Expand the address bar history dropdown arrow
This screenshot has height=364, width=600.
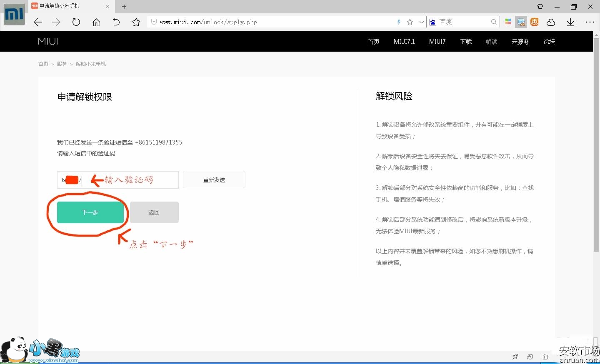pos(421,22)
